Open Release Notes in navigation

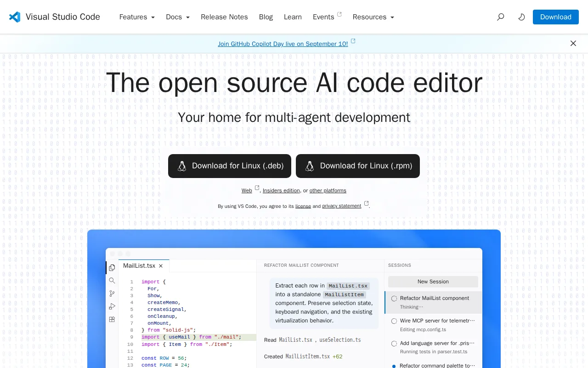click(224, 17)
